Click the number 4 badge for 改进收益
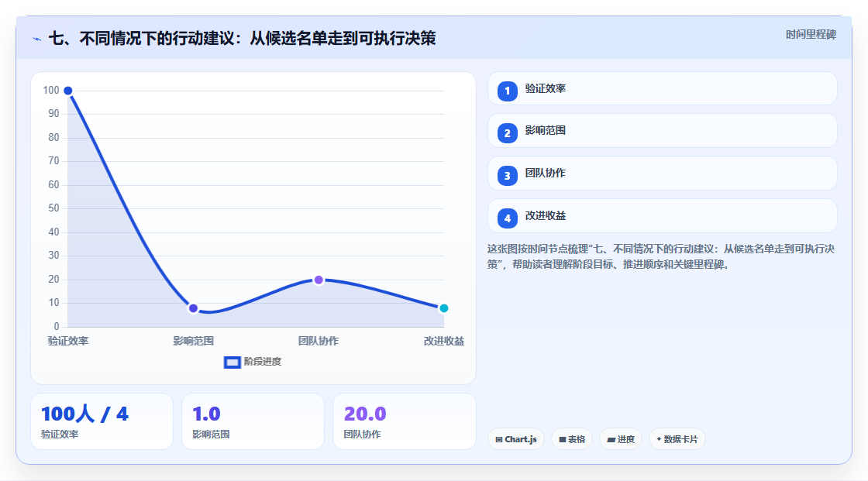Screen dimensions: 868x481 (507, 218)
